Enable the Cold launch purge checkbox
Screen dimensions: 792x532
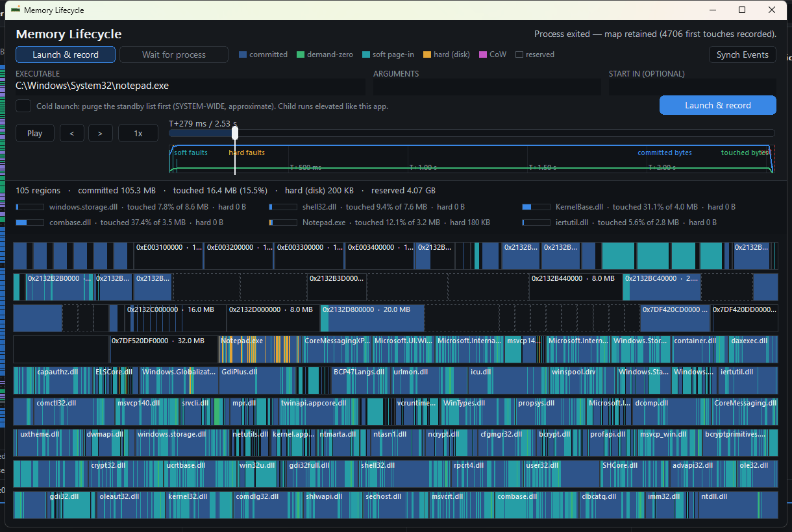click(x=23, y=106)
